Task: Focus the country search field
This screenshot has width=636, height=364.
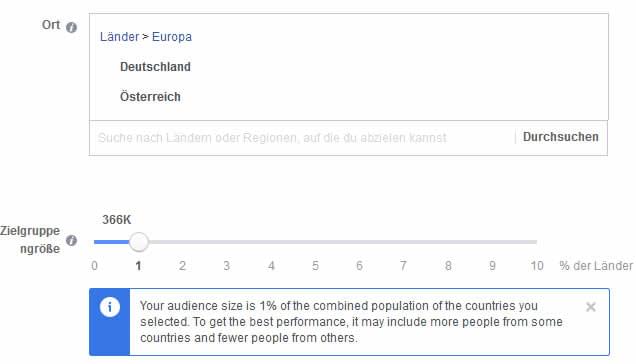Action: pos(302,138)
